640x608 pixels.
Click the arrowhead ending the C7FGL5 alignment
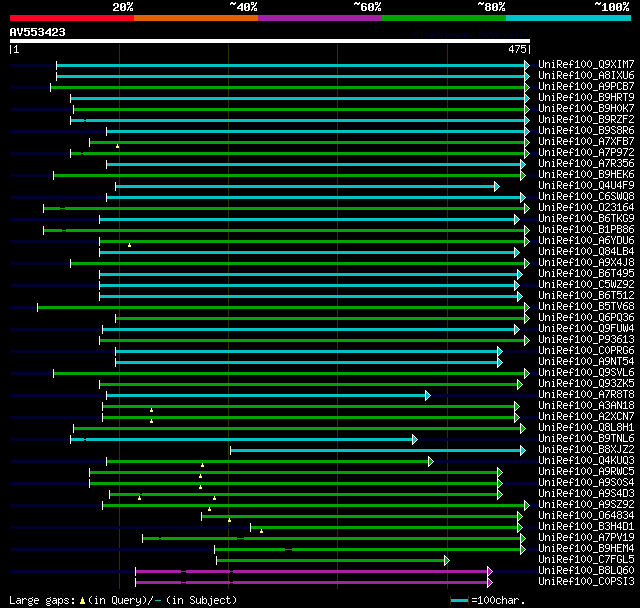pos(446,560)
